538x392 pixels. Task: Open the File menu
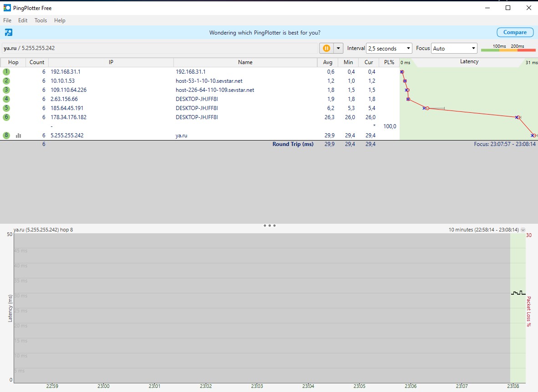pos(7,20)
